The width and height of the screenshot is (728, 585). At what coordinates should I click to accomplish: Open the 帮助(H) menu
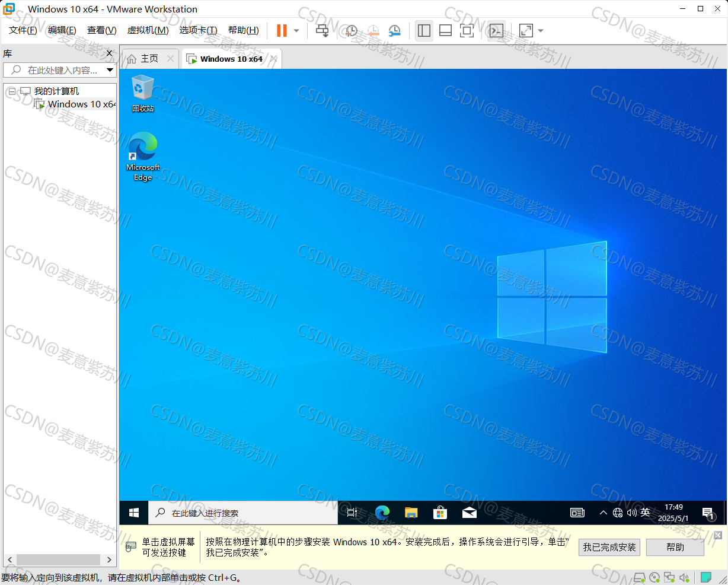point(244,30)
